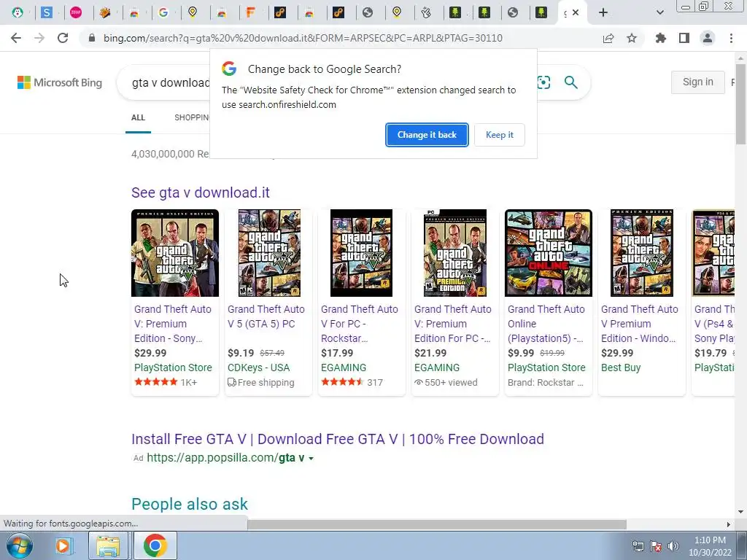Click the forward navigation arrow
Image resolution: width=747 pixels, height=560 pixels.
[x=39, y=38]
